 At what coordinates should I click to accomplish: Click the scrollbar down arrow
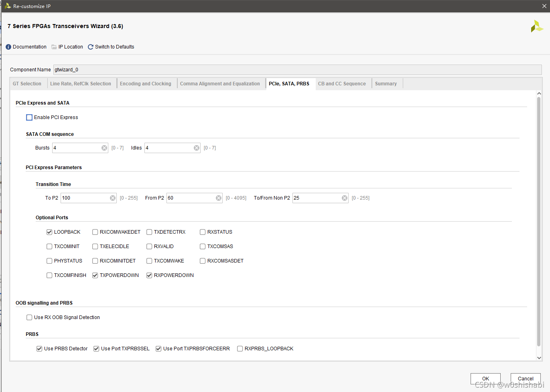pyautogui.click(x=539, y=358)
